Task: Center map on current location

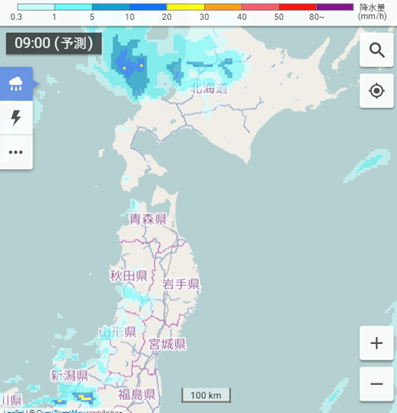Action: point(377,91)
